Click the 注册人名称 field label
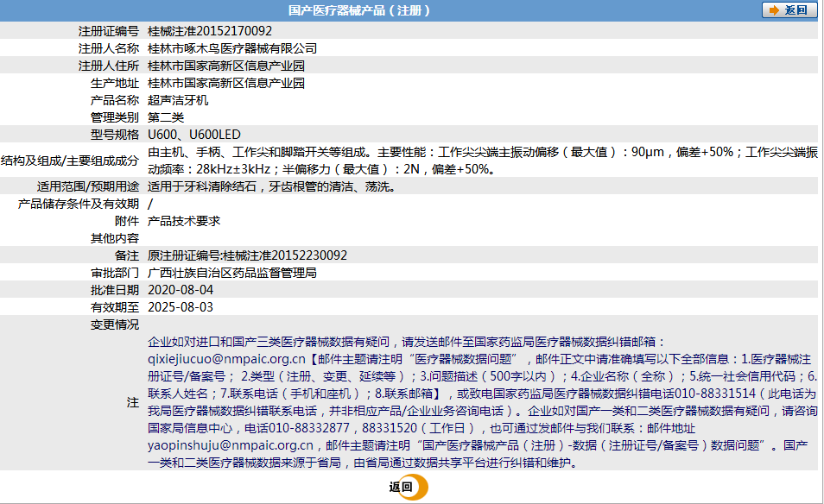This screenshot has width=824, height=504. pos(109,48)
